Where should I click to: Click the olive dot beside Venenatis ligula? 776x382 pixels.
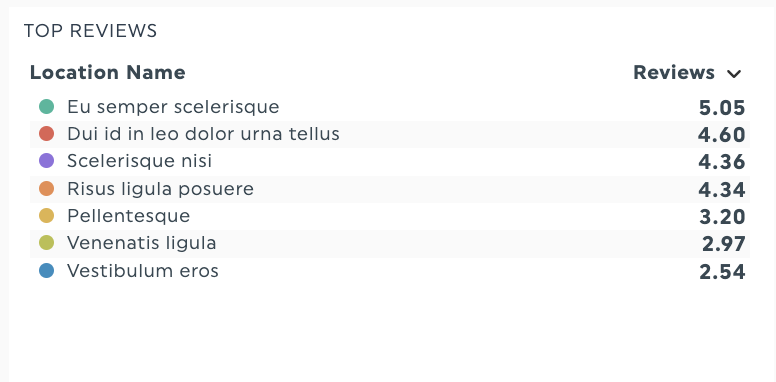click(47, 243)
